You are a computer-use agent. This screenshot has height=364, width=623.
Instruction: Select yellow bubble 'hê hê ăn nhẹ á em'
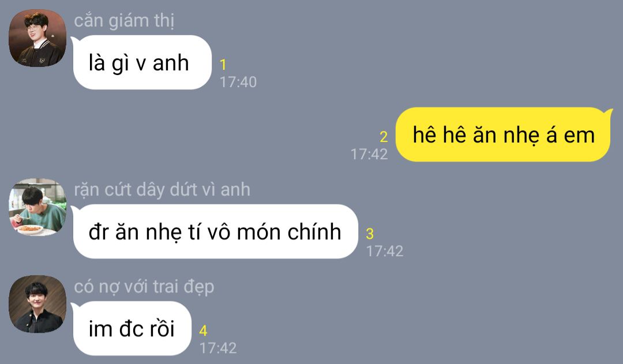503,135
